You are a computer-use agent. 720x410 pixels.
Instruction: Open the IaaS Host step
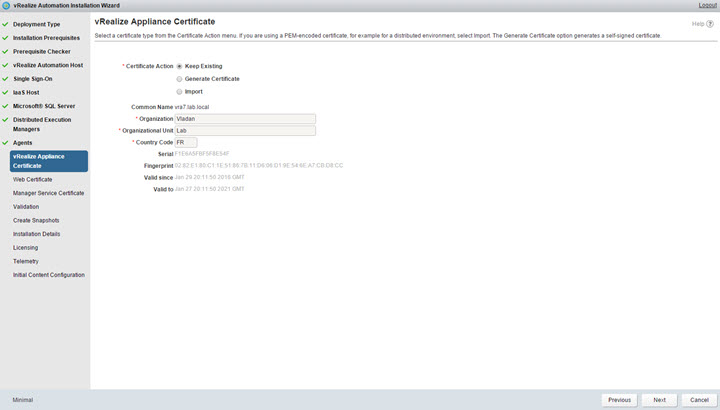click(26, 92)
